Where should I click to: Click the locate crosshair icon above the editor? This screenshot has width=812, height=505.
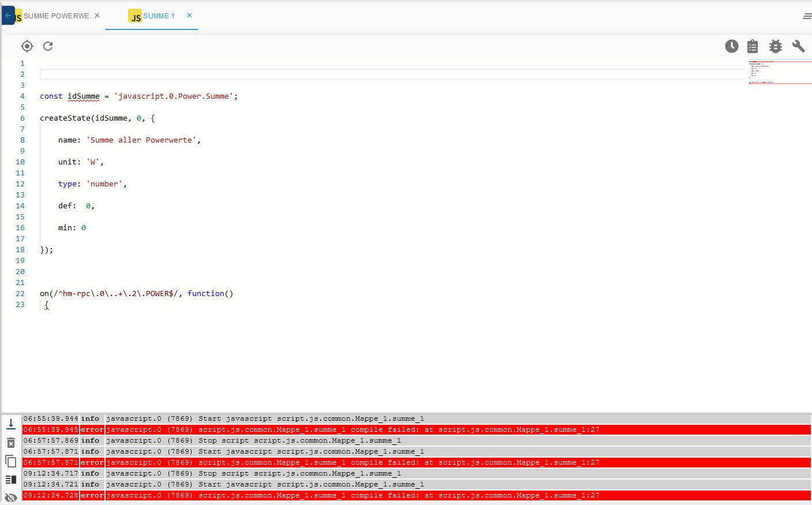pos(27,46)
